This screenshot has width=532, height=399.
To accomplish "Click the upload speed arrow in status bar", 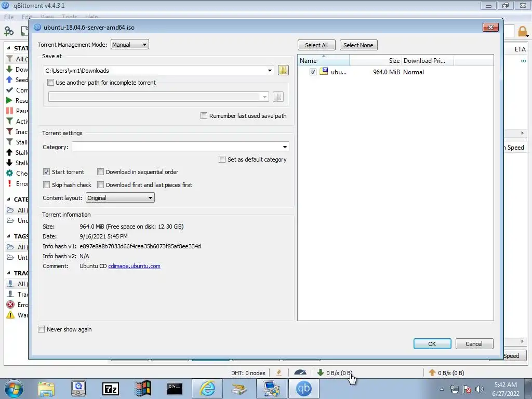I will click(432, 373).
